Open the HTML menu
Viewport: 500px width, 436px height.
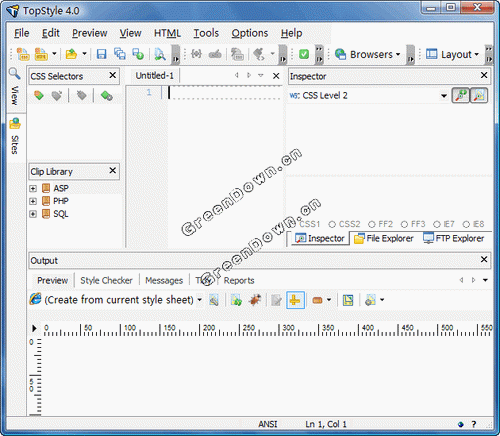pos(167,33)
